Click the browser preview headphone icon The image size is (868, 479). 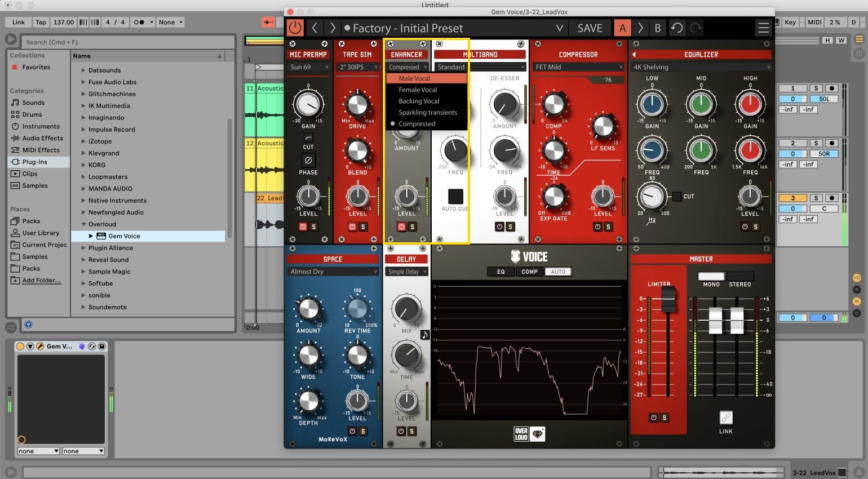[x=28, y=325]
